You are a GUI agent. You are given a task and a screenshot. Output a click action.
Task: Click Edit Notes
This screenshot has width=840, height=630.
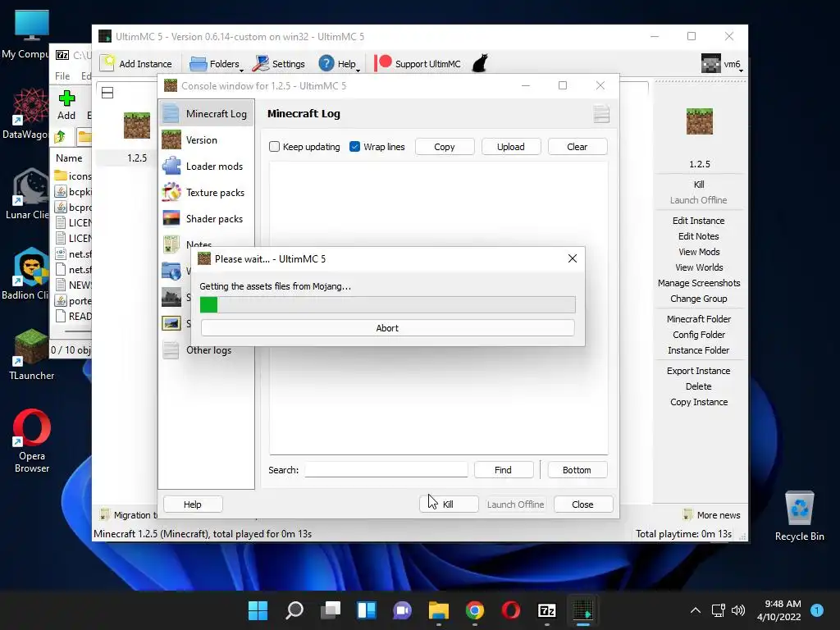pyautogui.click(x=699, y=236)
